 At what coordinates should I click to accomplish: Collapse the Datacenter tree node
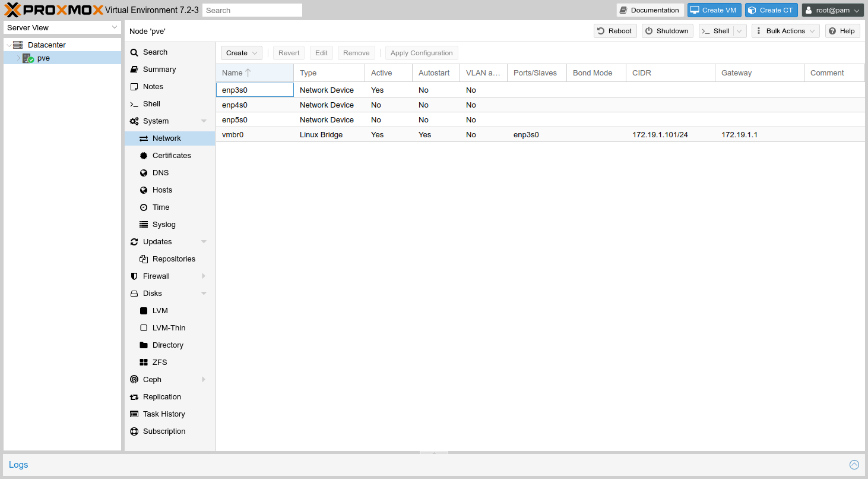click(x=9, y=45)
